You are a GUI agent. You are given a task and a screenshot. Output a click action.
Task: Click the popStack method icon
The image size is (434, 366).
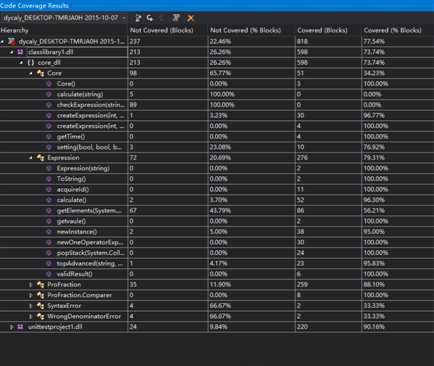(x=49, y=253)
